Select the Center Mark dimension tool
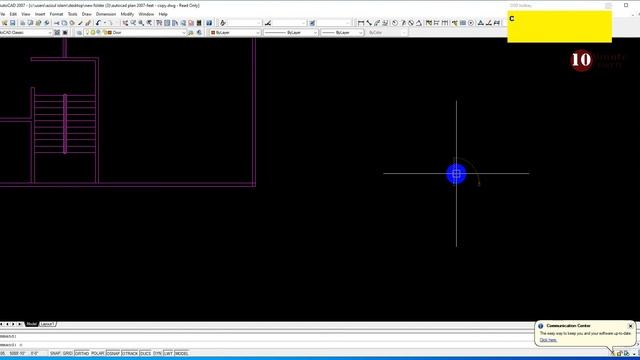Image resolution: width=640 pixels, height=360 pixels. tap(471, 23)
